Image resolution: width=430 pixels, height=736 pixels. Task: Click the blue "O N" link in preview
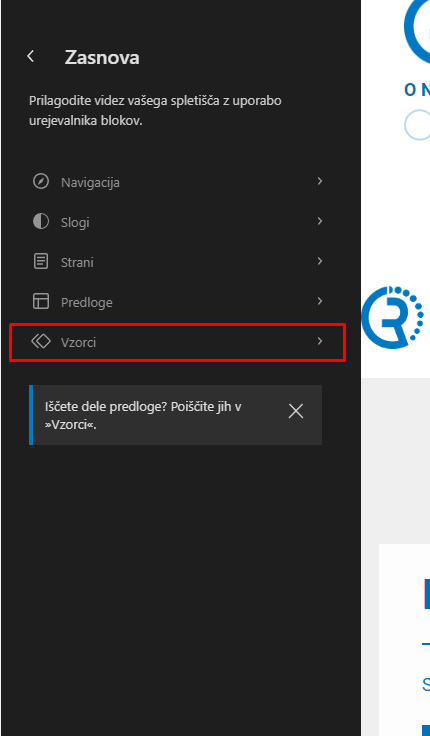[x=417, y=90]
